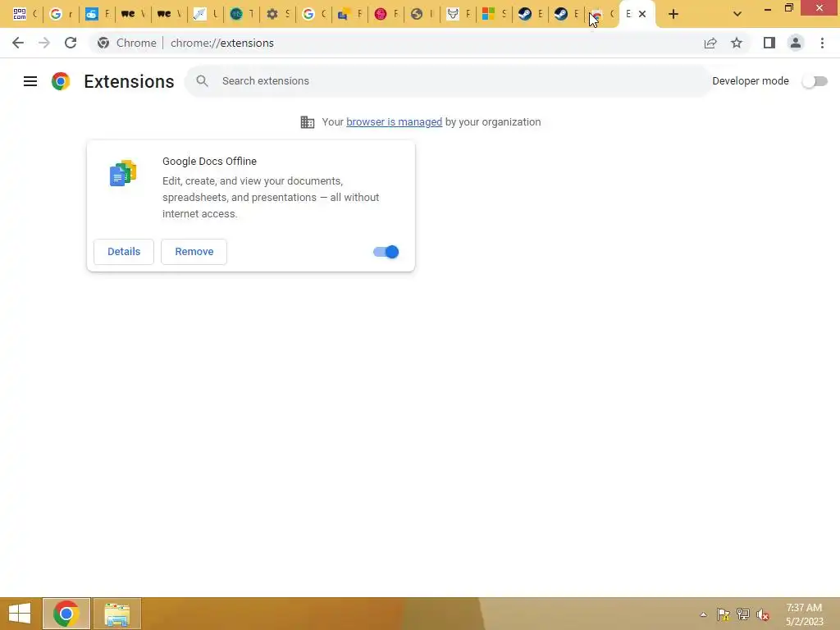
Task: Go forward using the browser forward arrow
Action: 44,43
